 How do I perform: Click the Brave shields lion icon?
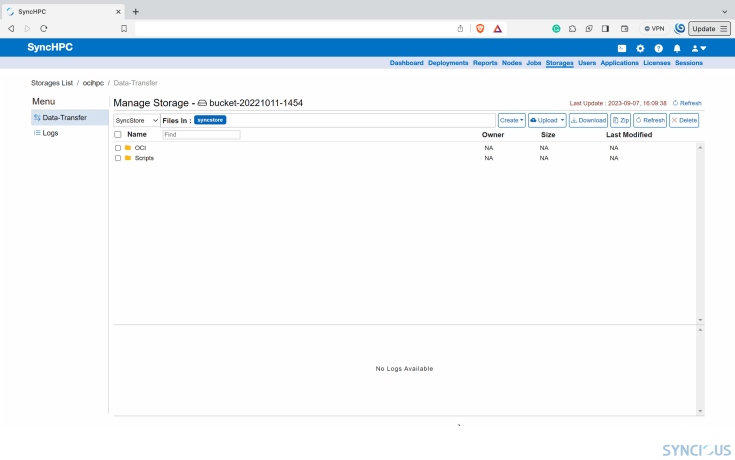pos(480,29)
